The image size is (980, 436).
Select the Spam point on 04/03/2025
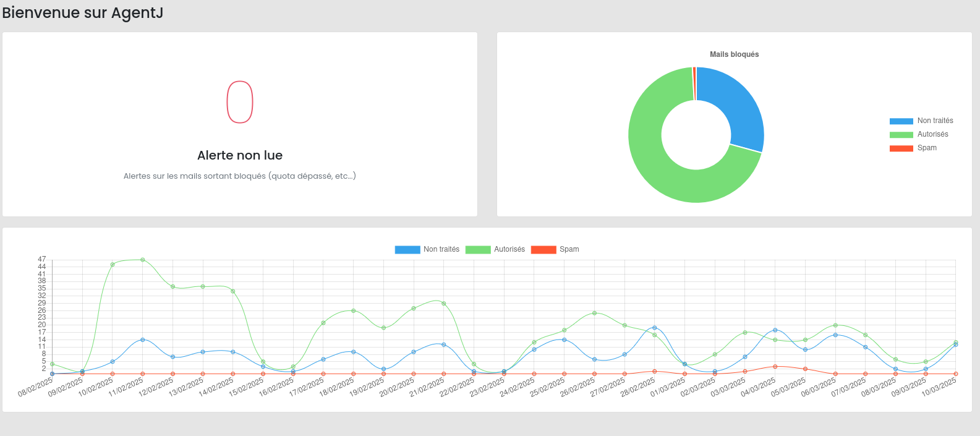click(x=775, y=367)
